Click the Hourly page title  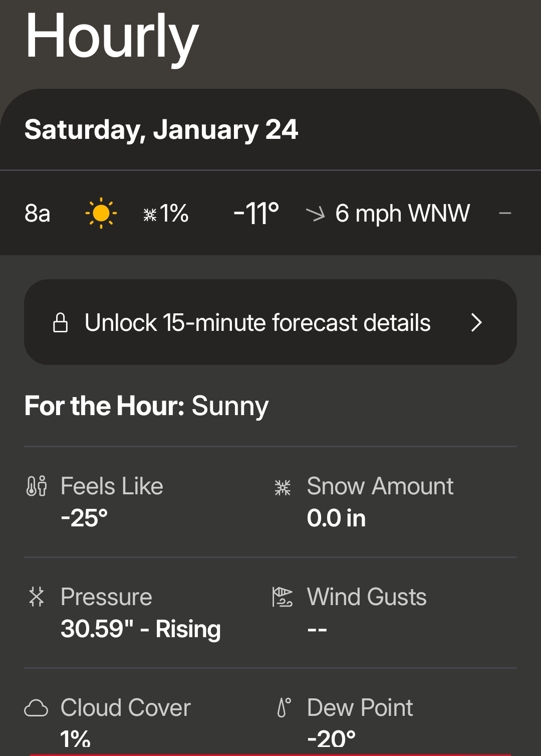112,37
